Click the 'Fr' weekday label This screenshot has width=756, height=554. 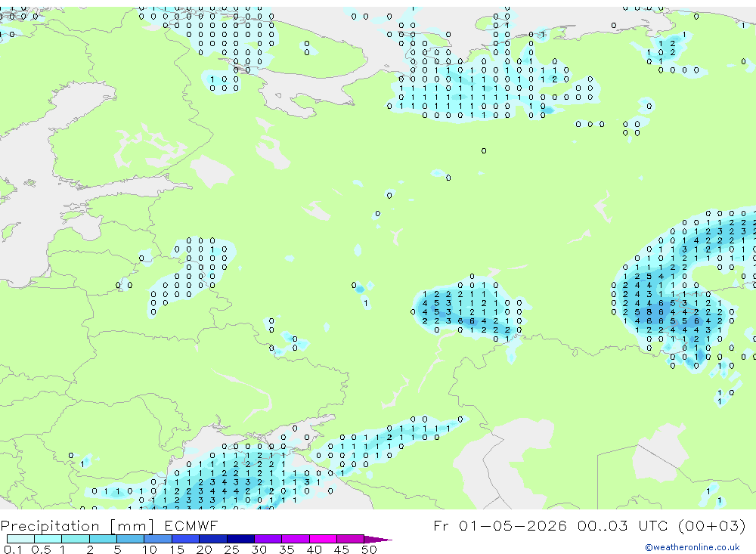point(441,525)
